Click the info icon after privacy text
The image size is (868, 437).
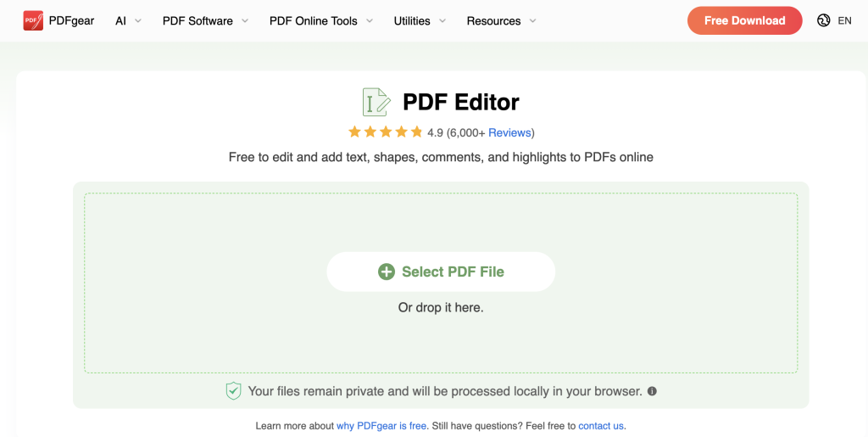point(652,391)
